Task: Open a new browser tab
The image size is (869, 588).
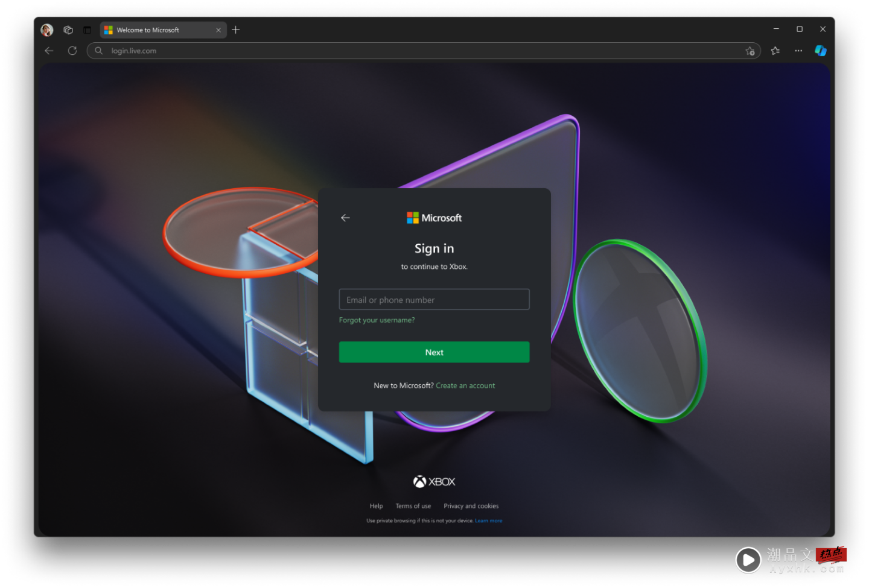Action: [x=235, y=30]
